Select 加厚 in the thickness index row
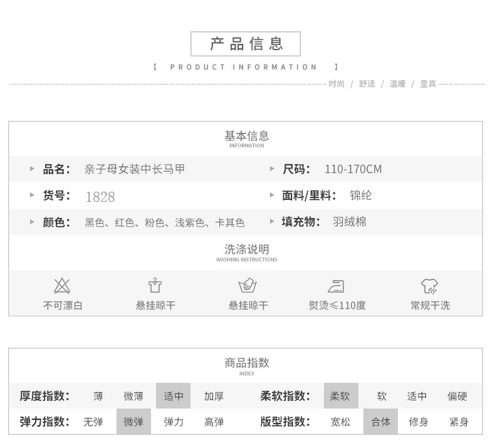 pos(214,396)
